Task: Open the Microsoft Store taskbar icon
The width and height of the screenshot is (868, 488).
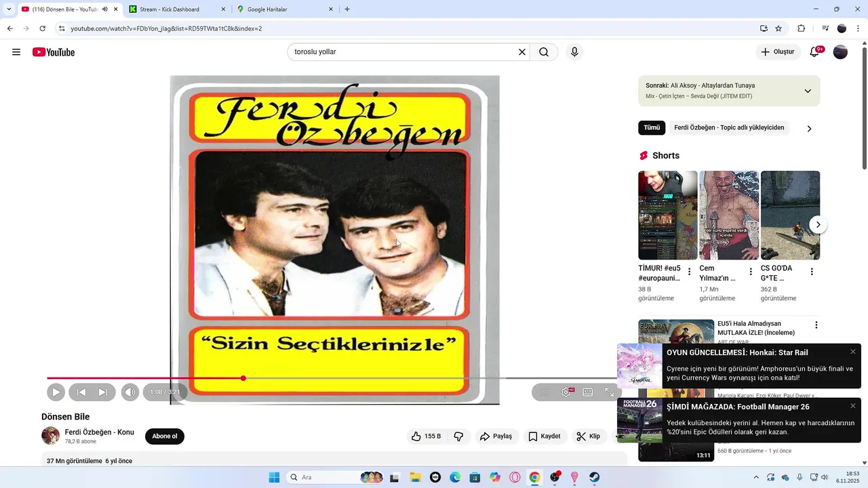Action: pyautogui.click(x=475, y=477)
